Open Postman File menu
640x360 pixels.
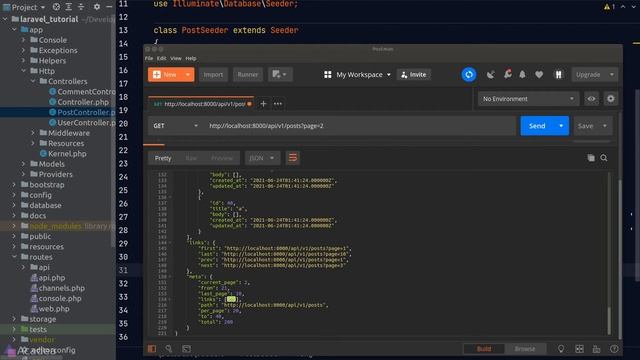click(x=149, y=58)
